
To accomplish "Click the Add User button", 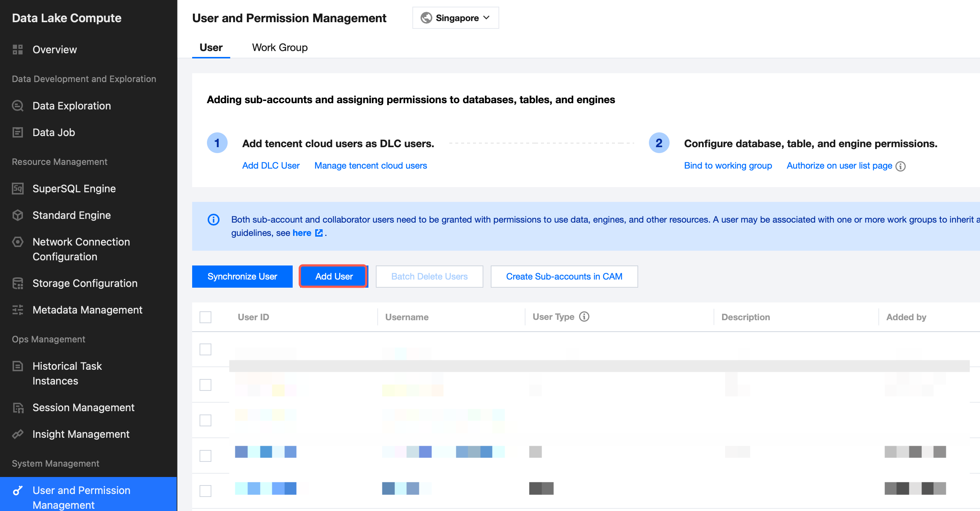I will [334, 277].
